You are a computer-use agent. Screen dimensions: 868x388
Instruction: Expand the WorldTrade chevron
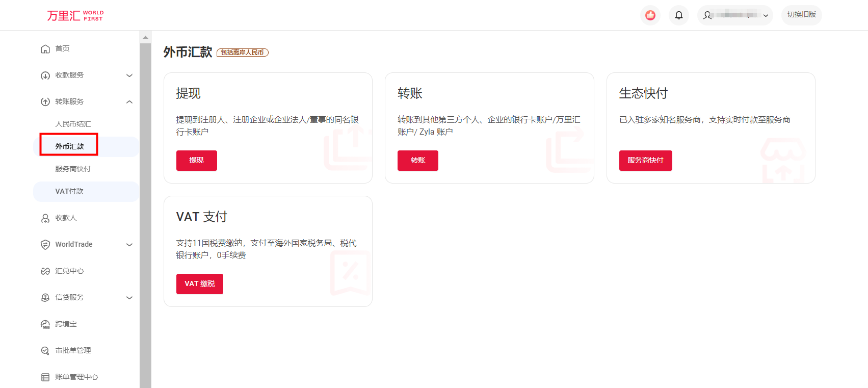tap(129, 245)
